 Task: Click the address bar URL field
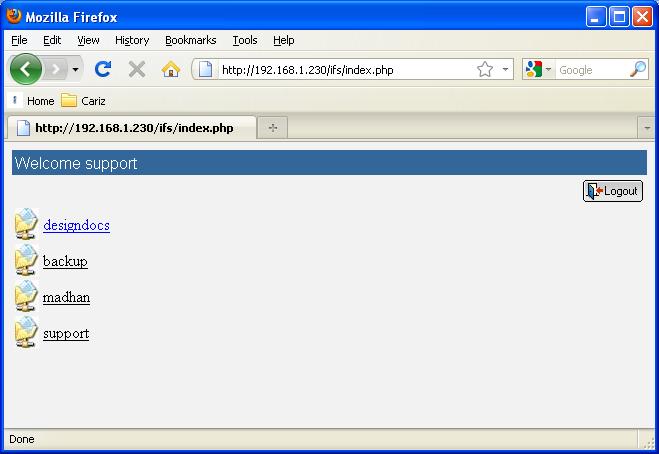[x=346, y=69]
